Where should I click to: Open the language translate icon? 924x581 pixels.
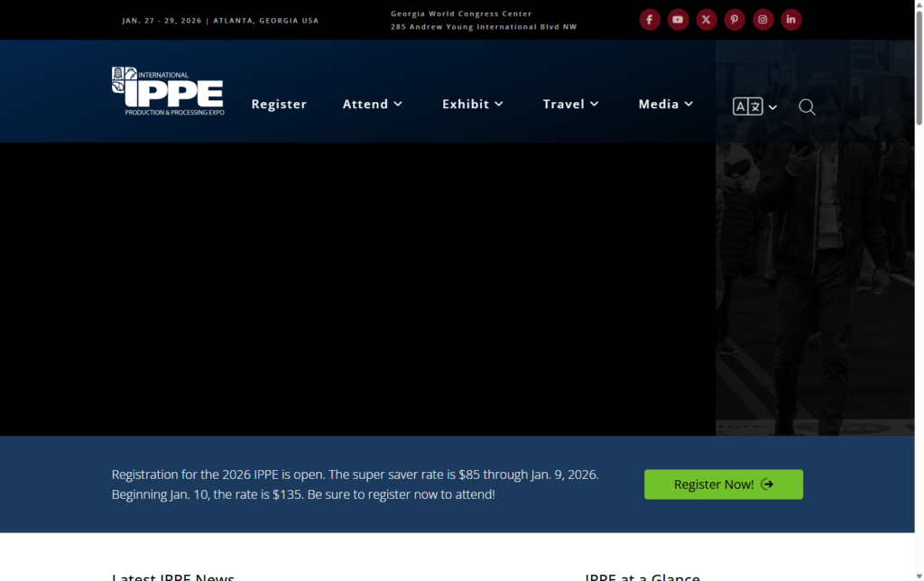(747, 106)
